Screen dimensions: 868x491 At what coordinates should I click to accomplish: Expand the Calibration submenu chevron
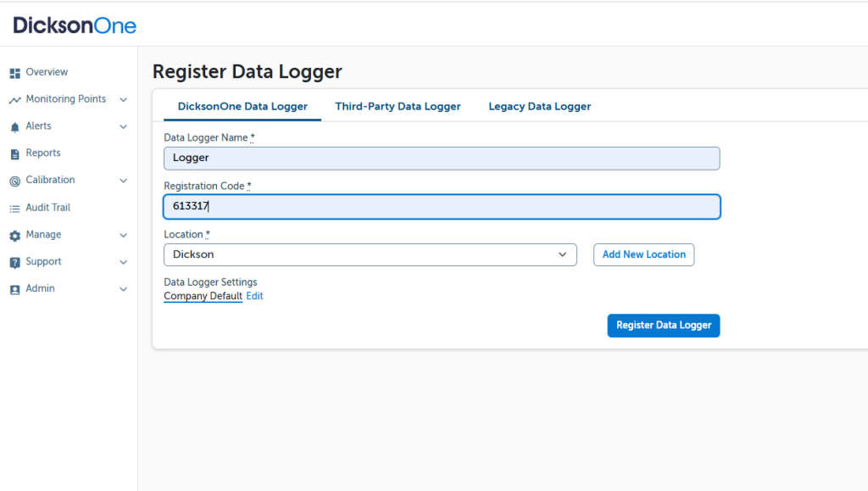click(x=123, y=181)
